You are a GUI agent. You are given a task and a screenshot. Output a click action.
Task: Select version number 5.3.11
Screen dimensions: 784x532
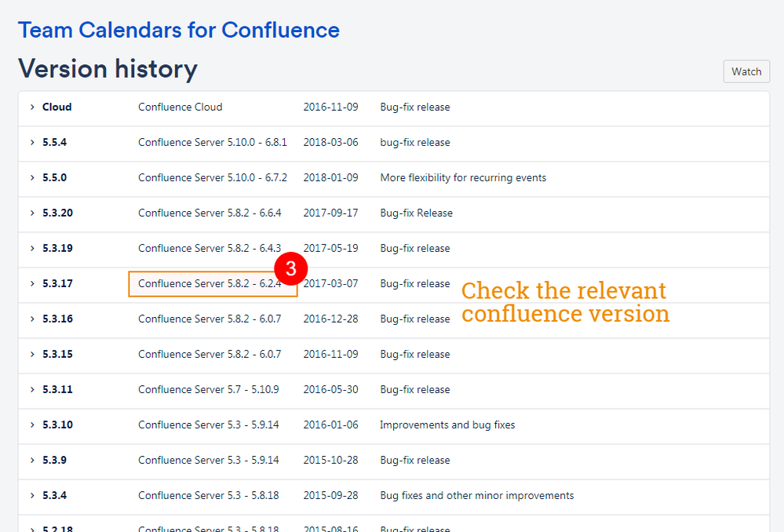(x=57, y=389)
